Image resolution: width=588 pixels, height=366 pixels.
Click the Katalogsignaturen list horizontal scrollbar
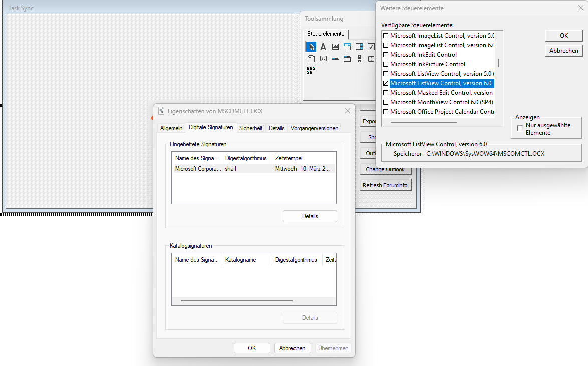[236, 301]
